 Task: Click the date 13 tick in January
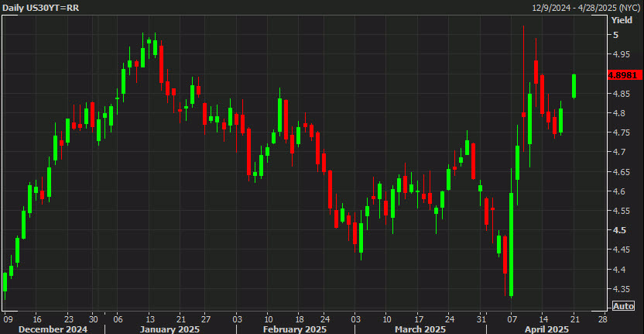[149, 319]
